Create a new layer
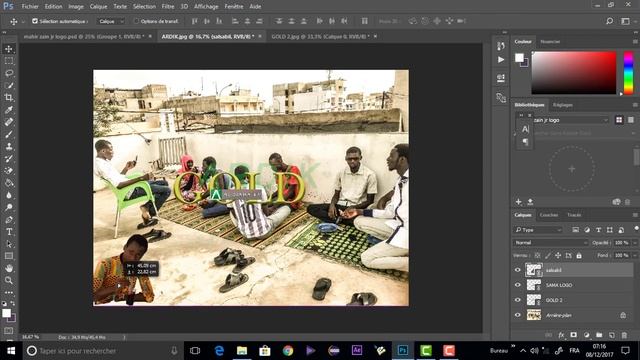The width and height of the screenshot is (640, 360). 611,335
